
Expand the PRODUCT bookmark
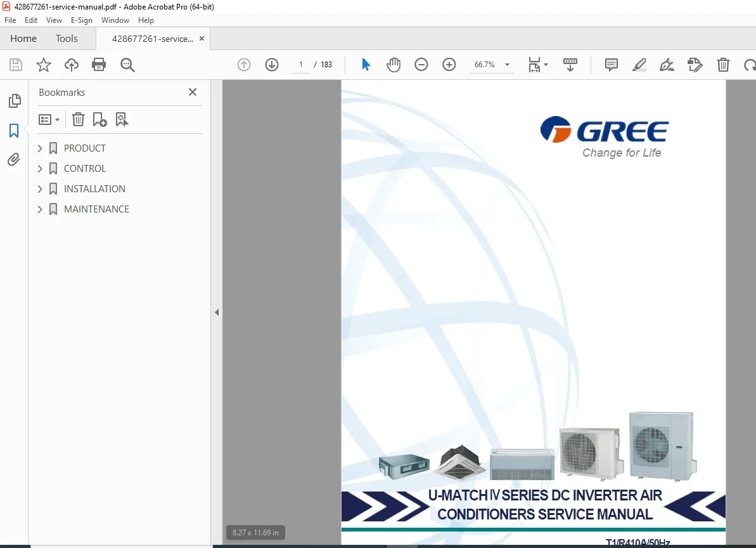coord(40,148)
